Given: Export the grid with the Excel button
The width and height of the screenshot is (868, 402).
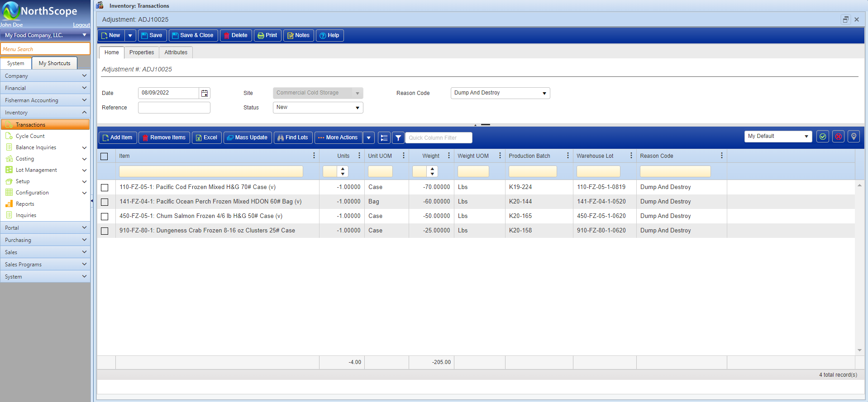Looking at the screenshot, I should [x=206, y=137].
